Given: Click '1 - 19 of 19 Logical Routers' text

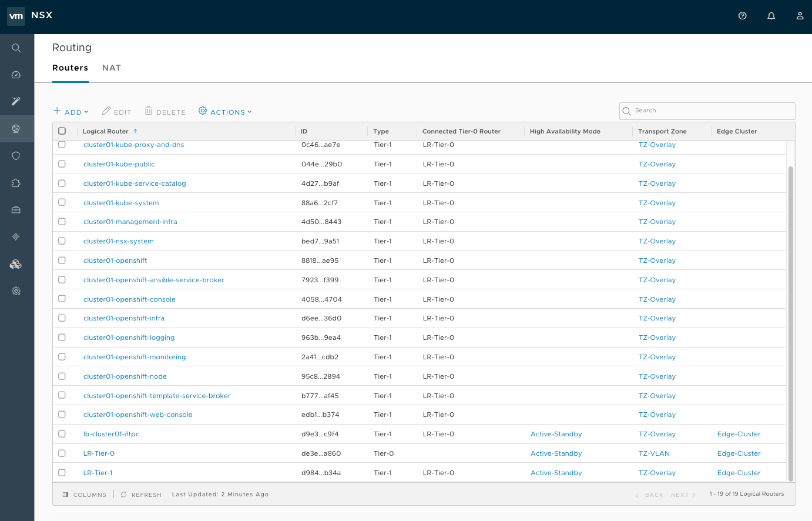Looking at the screenshot, I should point(746,494).
